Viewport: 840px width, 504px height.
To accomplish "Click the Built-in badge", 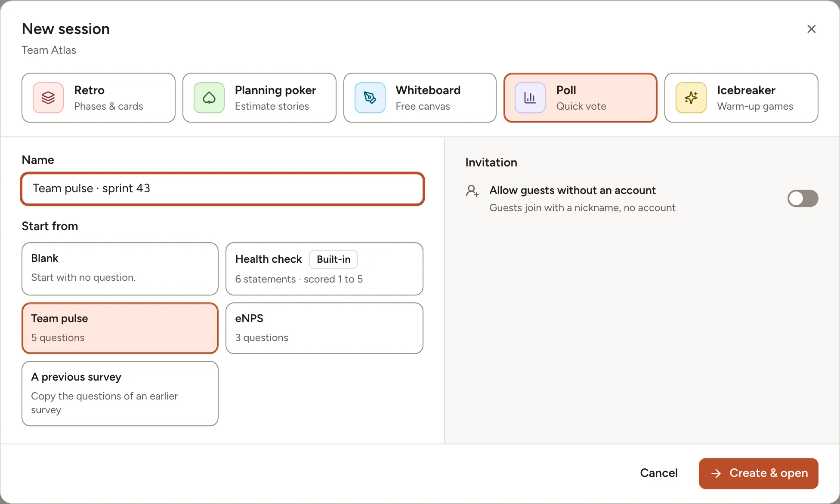I will (334, 259).
